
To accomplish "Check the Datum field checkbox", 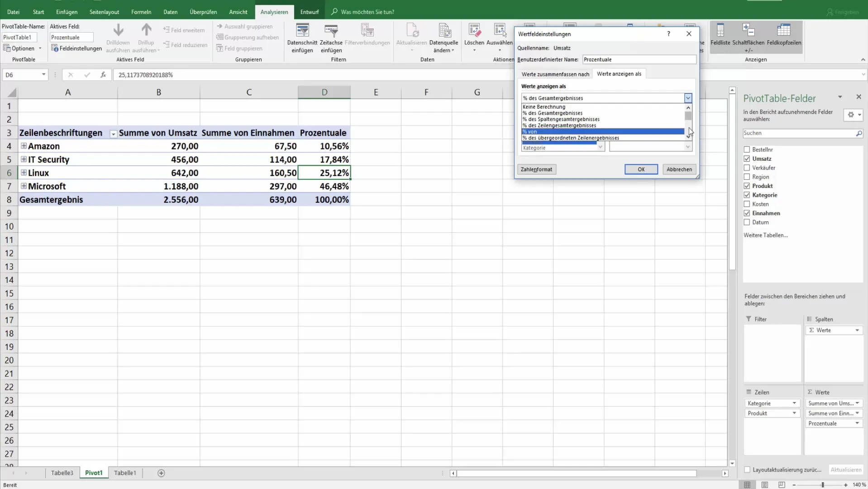I will (x=747, y=222).
